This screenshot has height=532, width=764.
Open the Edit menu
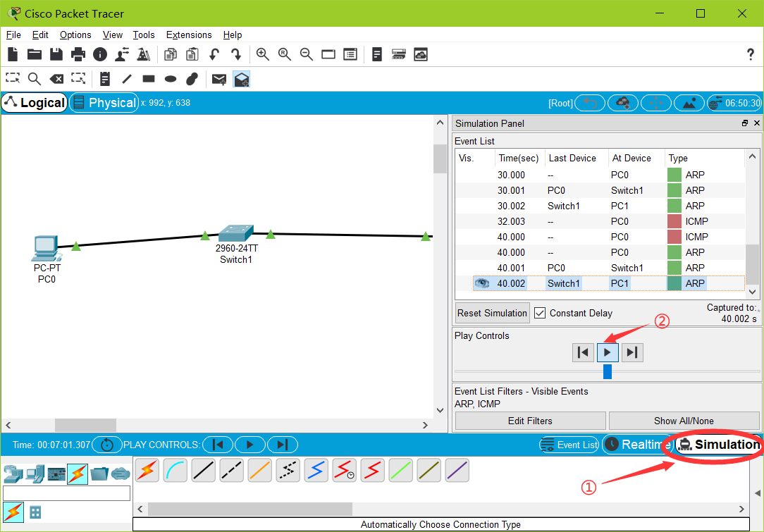point(40,35)
